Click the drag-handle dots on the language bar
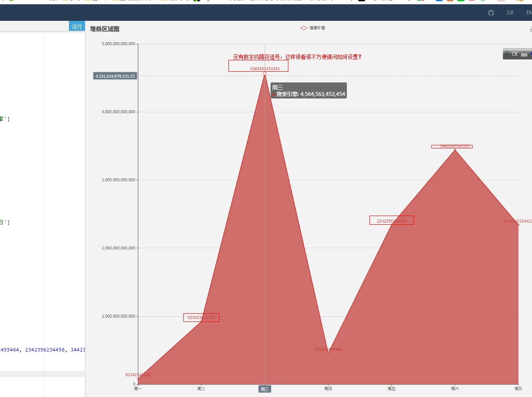The width and height of the screenshot is (532, 397). [506, 54]
